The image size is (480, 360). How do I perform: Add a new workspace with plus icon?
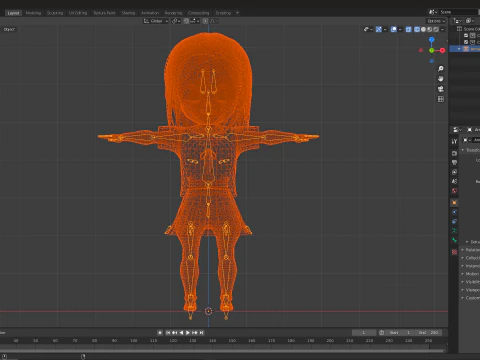237,13
